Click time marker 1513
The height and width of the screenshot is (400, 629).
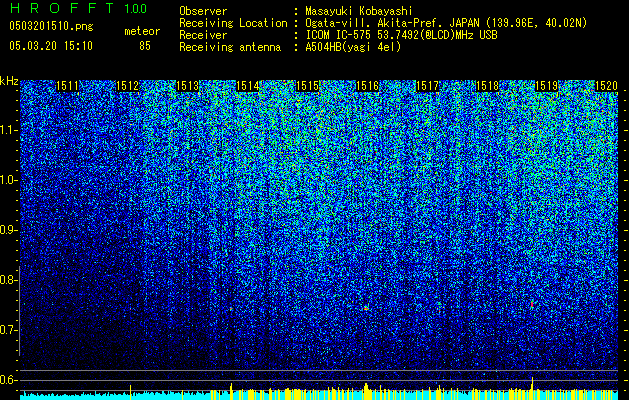pos(187,86)
